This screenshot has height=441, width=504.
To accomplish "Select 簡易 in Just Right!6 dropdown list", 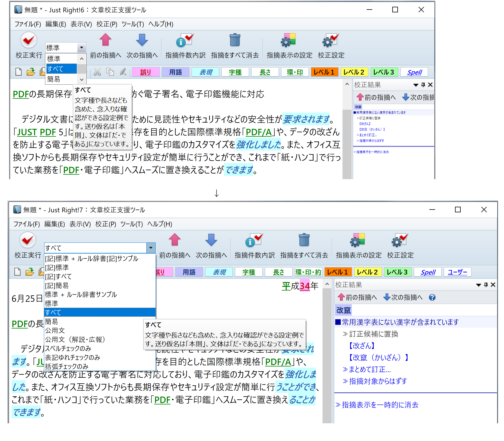I will 61,79.
